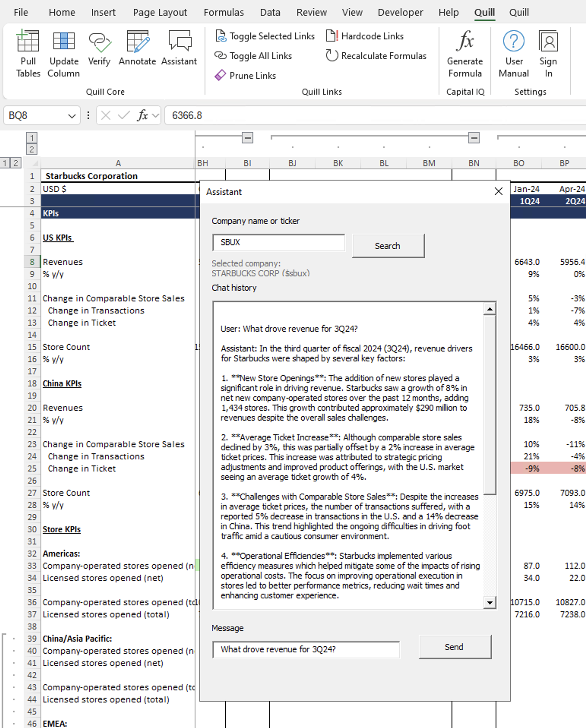Click Toggle All Links
This screenshot has height=728, width=586.
(253, 56)
